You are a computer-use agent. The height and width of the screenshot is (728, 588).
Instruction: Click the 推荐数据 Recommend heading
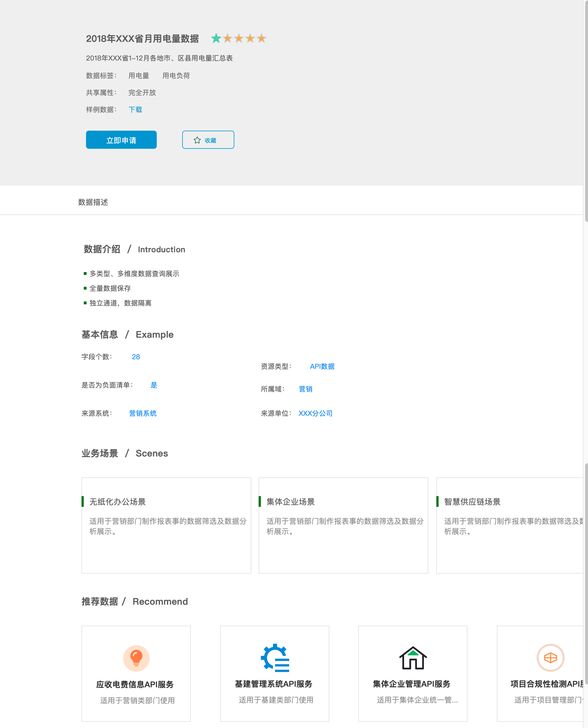coord(134,601)
